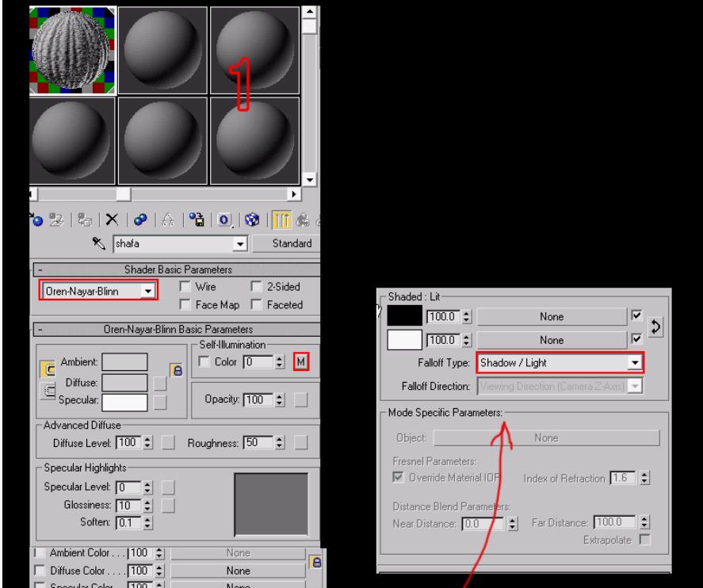
Task: Click second None map button in Falloff
Action: [x=552, y=340]
